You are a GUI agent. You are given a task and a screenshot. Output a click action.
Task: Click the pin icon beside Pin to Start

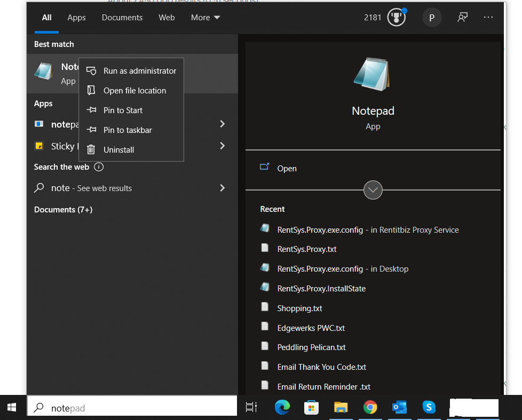point(91,110)
